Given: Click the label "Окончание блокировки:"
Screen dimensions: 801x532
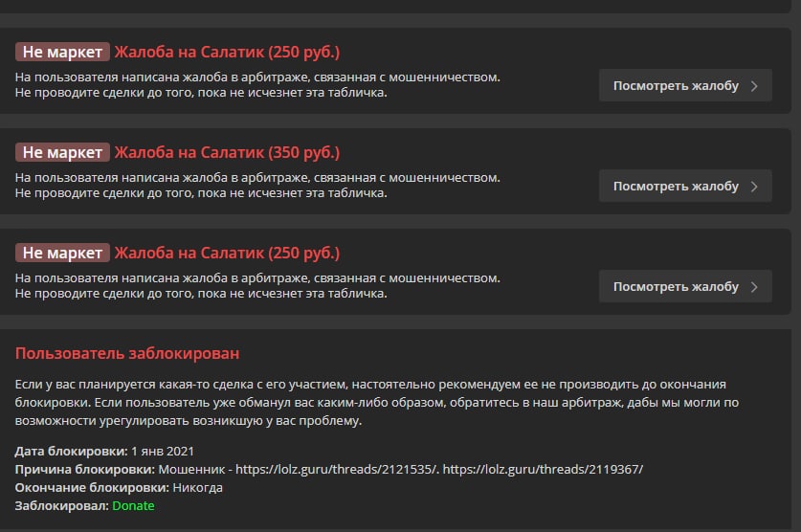Looking at the screenshot, I should [x=92, y=488].
